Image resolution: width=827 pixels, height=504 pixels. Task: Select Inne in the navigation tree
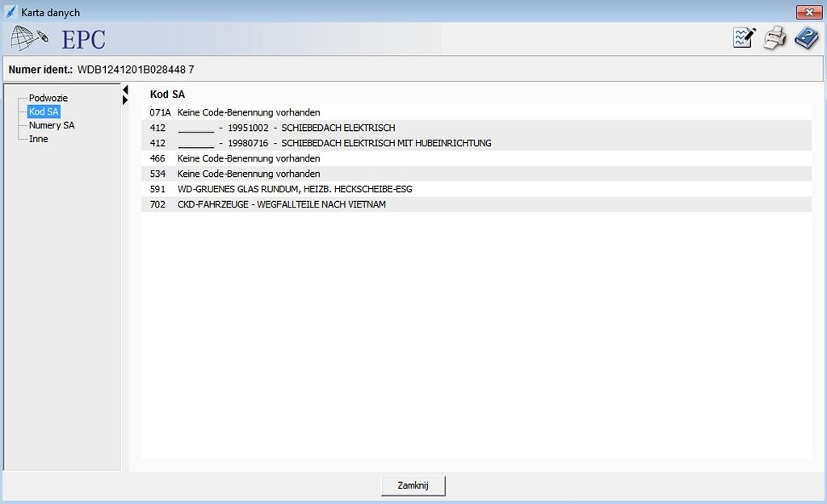click(39, 139)
